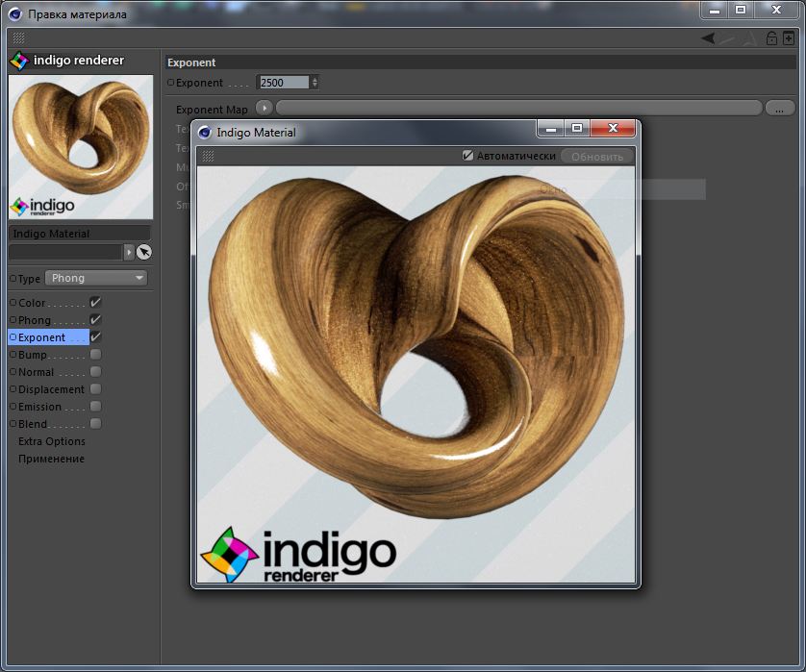
Task: Click the animation dot beside the Displacement channel
Action: 13,389
